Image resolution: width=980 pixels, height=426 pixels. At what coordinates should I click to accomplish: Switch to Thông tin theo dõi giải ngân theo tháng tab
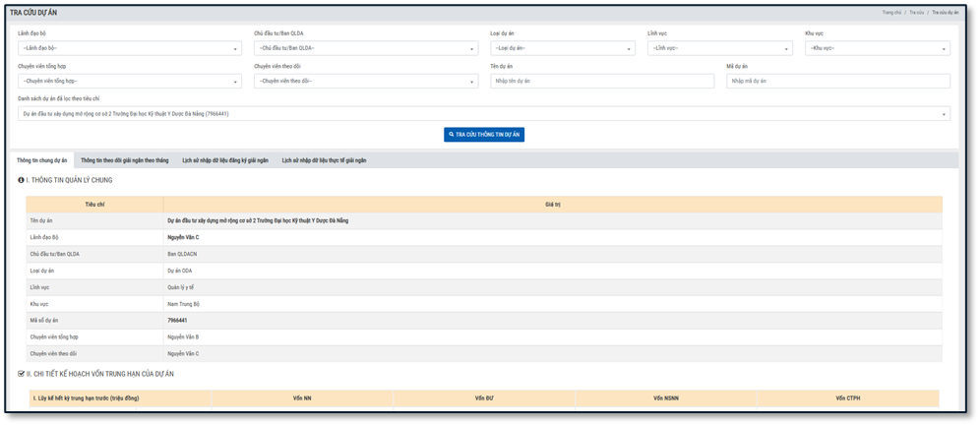[125, 160]
